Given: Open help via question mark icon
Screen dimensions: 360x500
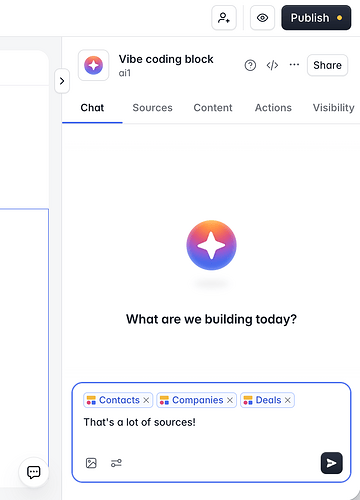Looking at the screenshot, I should click(x=250, y=65).
